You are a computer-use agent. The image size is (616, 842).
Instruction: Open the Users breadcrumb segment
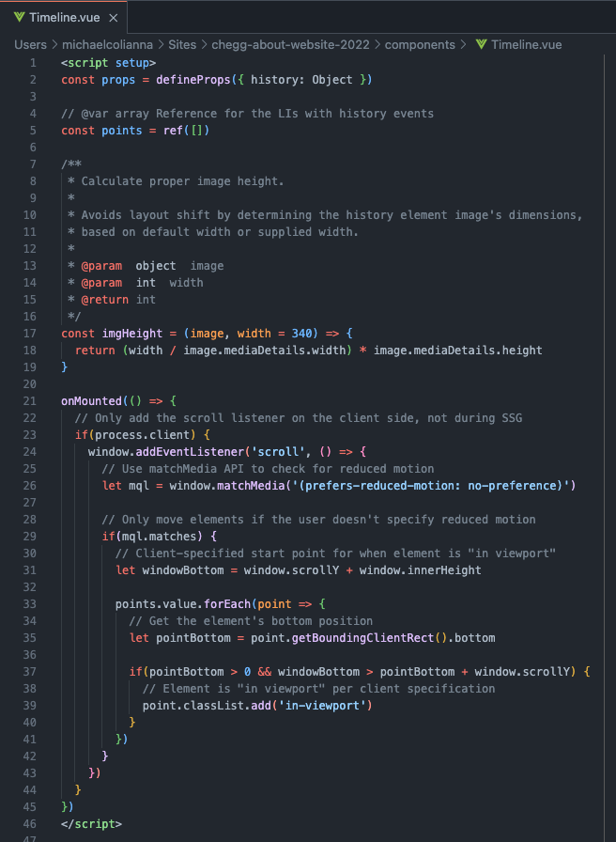[30, 44]
